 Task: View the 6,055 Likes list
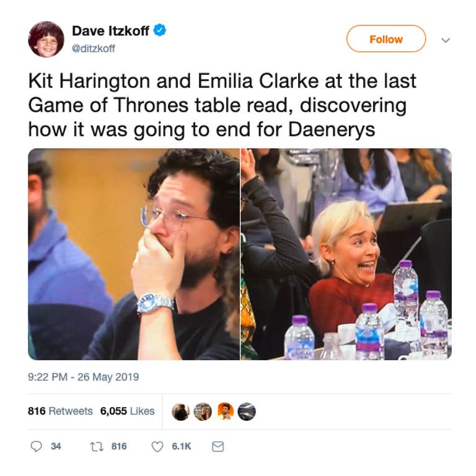[x=127, y=411]
